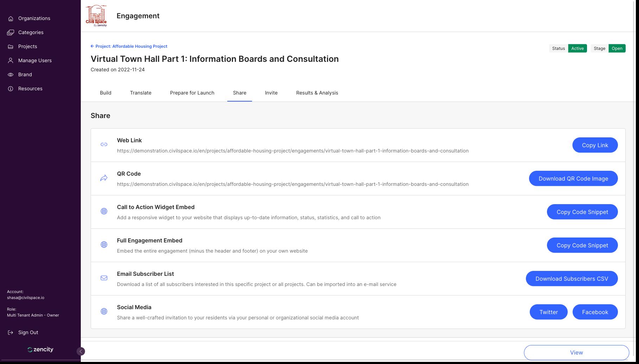Click the Manage Users person icon
The height and width of the screenshot is (364, 639).
(11, 60)
